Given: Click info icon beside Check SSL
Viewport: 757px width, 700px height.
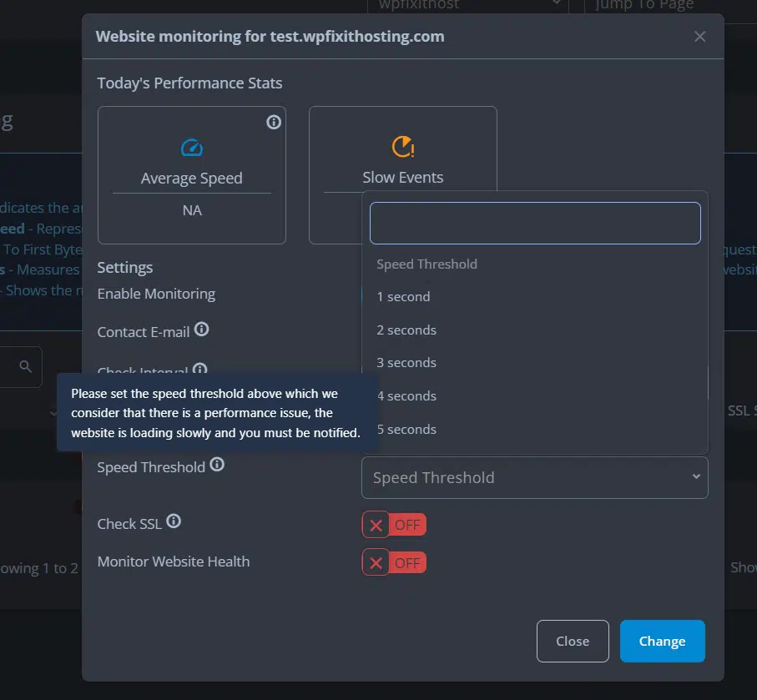Looking at the screenshot, I should point(174,521).
